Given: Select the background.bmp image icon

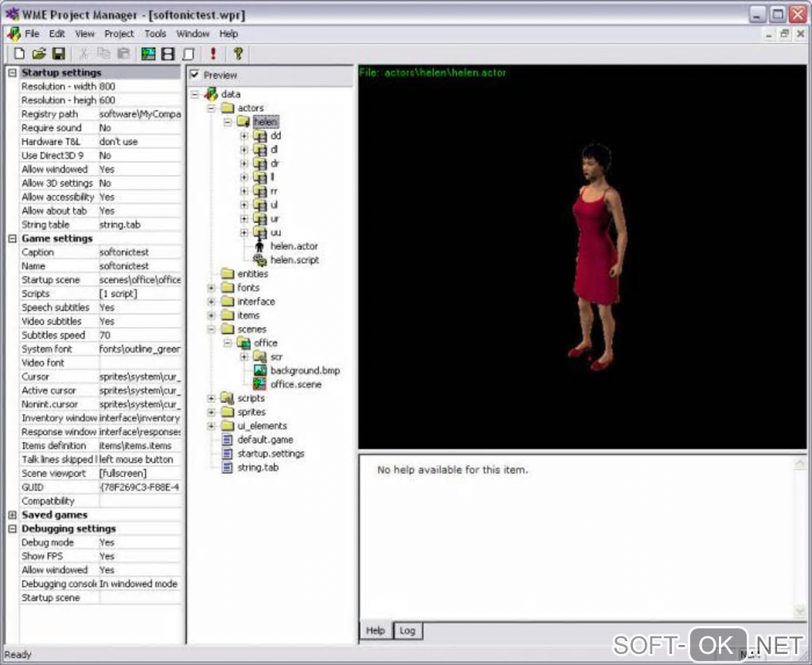Looking at the screenshot, I should click(260, 370).
